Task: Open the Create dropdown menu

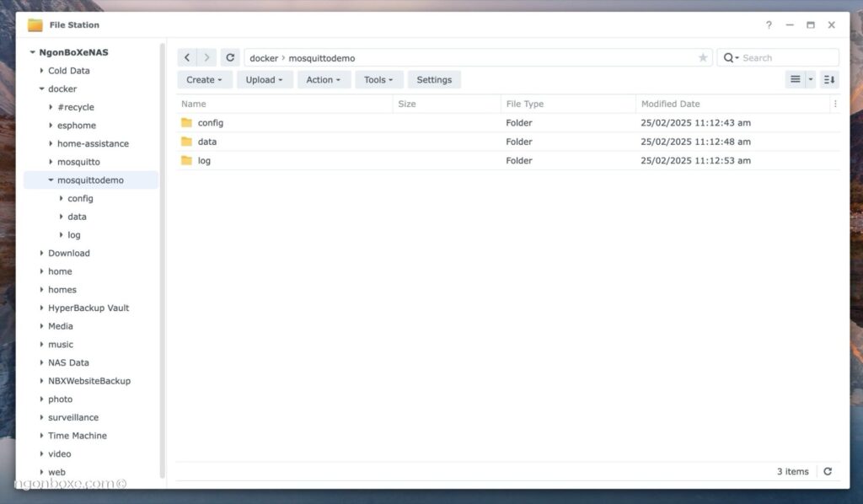Action: point(204,80)
